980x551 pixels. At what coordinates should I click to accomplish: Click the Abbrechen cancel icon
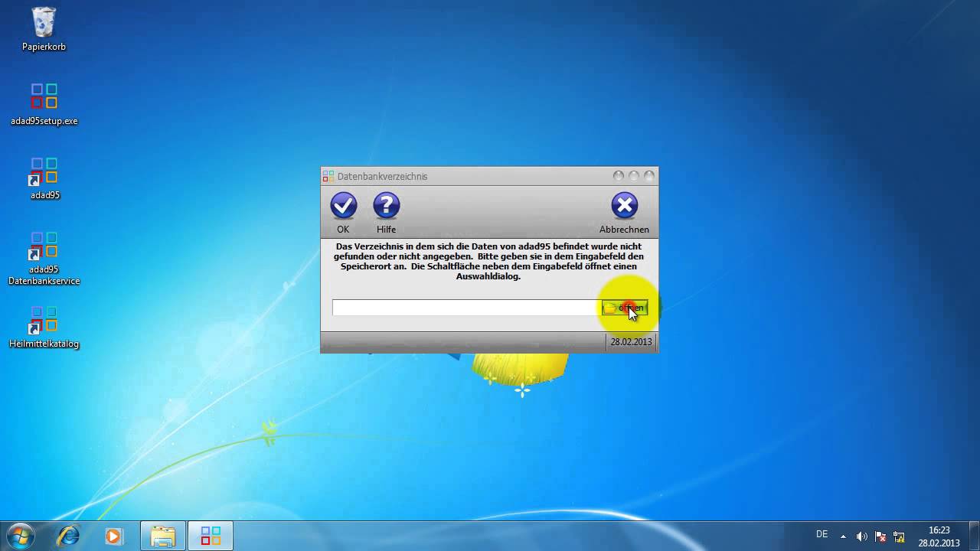tap(624, 205)
